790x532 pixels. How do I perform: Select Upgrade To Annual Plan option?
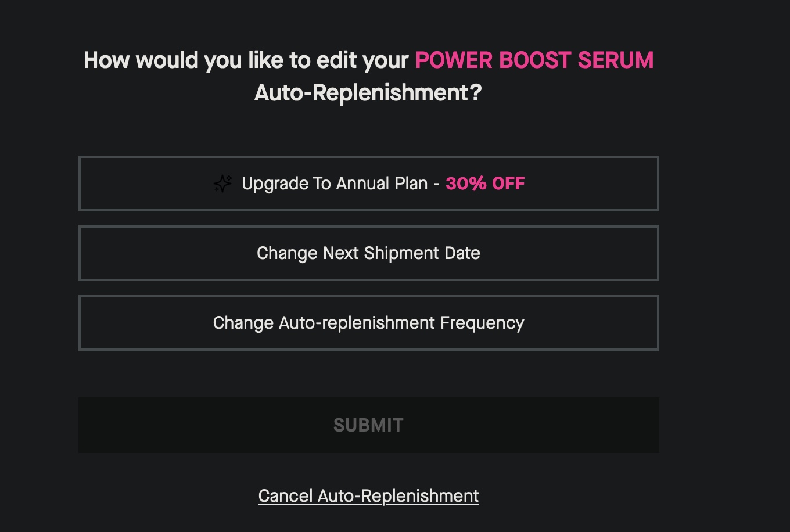(x=368, y=184)
